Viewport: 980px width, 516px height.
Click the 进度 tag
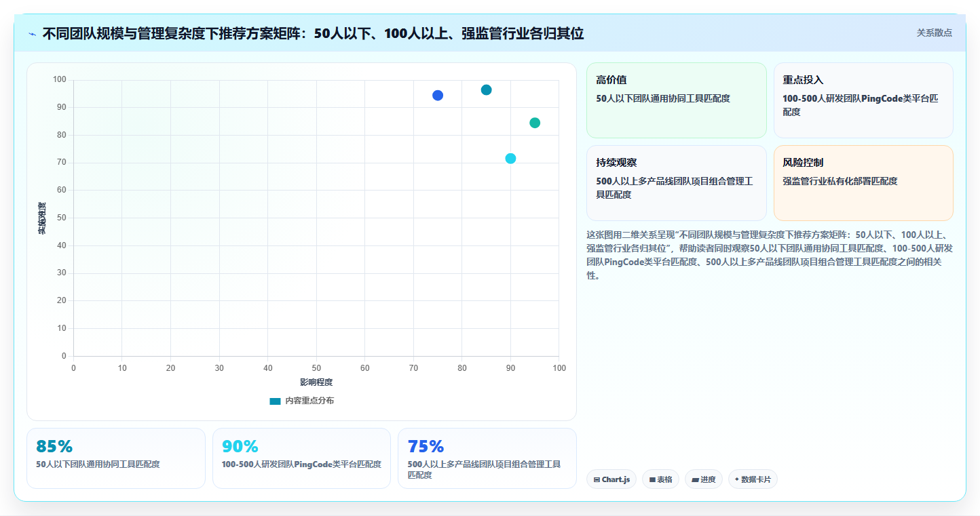(x=704, y=479)
